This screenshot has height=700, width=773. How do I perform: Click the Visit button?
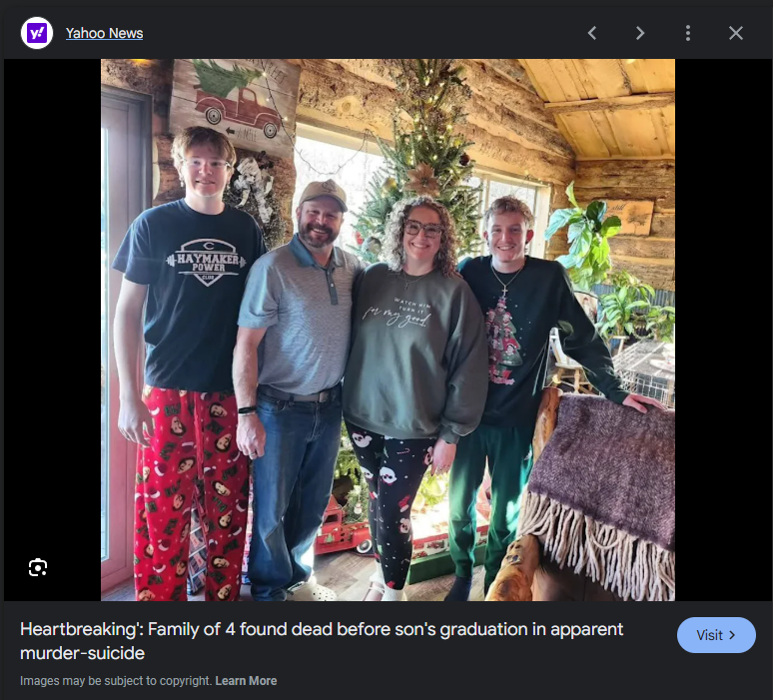click(716, 635)
